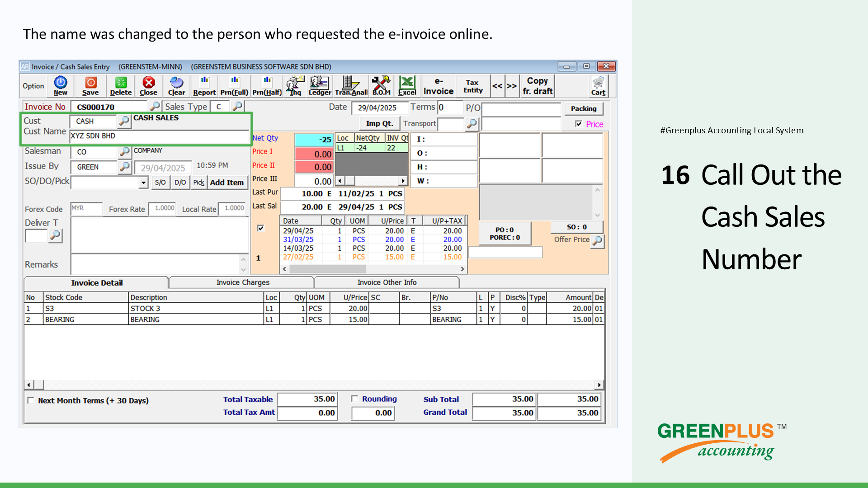This screenshot has height=488, width=868.
Task: Expand the SO/DO/Pick dropdown
Action: point(143,183)
